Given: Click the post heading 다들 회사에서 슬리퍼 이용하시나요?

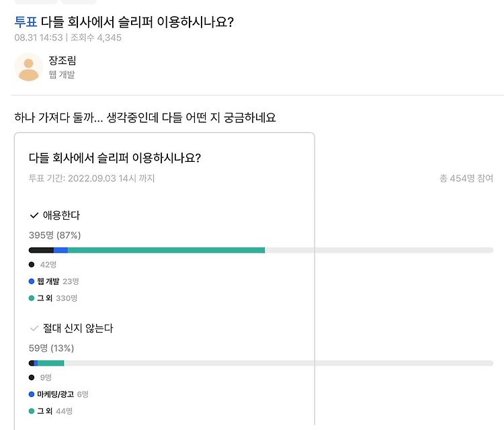Looking at the screenshot, I should (x=137, y=22).
